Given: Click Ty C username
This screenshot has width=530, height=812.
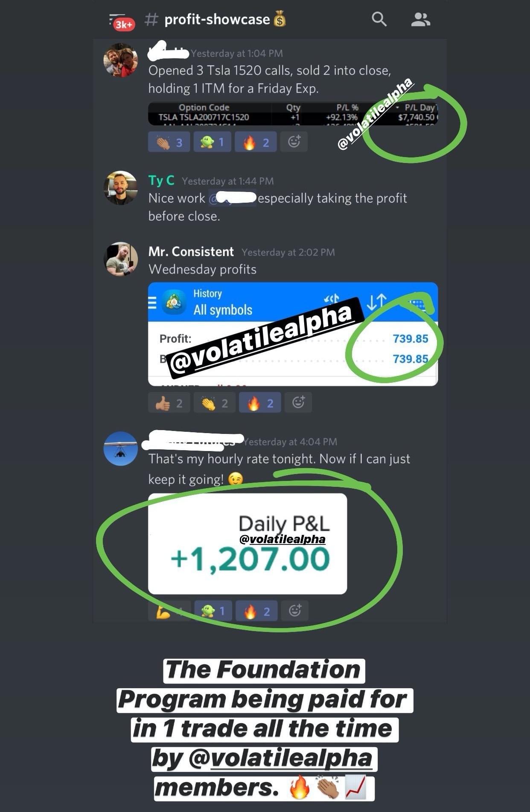Looking at the screenshot, I should [161, 180].
